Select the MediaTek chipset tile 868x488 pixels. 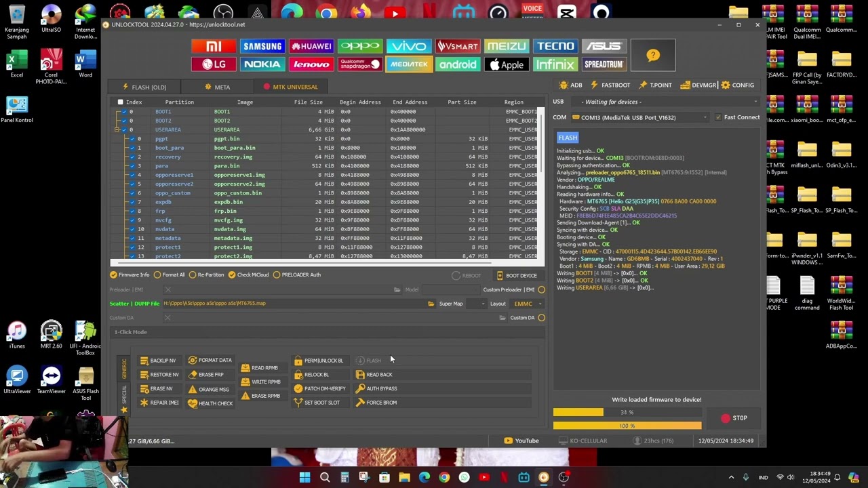coord(409,64)
